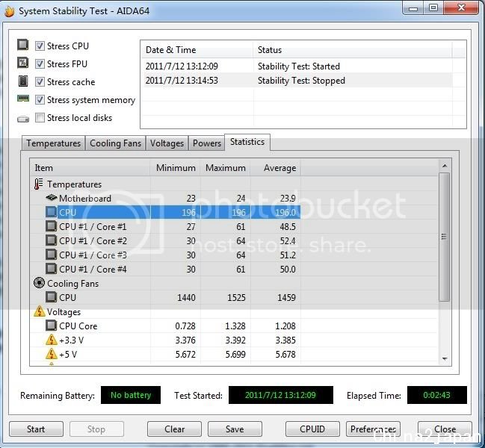The image size is (485, 448).
Task: Select the CPU Core voltage row
Action: 165,326
